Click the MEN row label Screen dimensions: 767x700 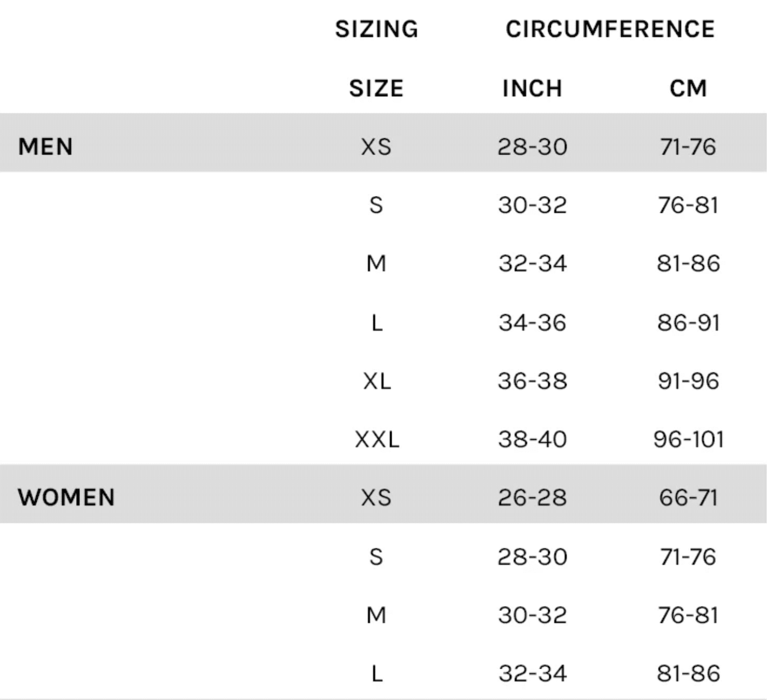coord(45,147)
